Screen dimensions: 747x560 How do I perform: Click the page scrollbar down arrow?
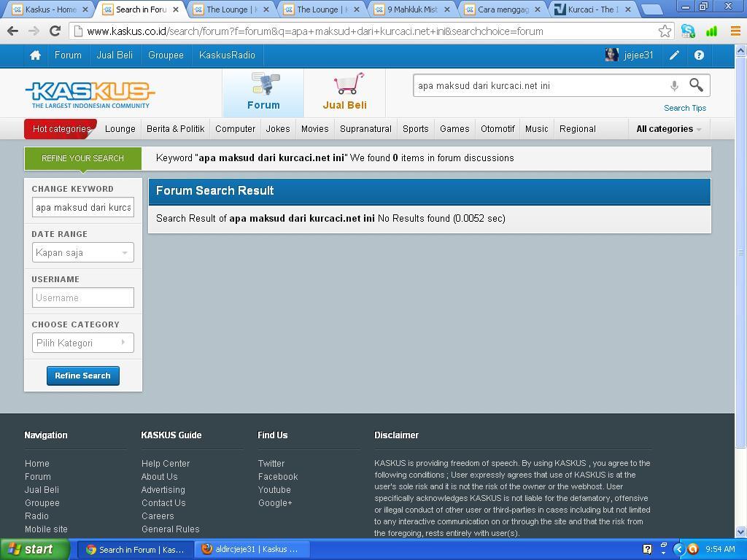tap(740, 532)
